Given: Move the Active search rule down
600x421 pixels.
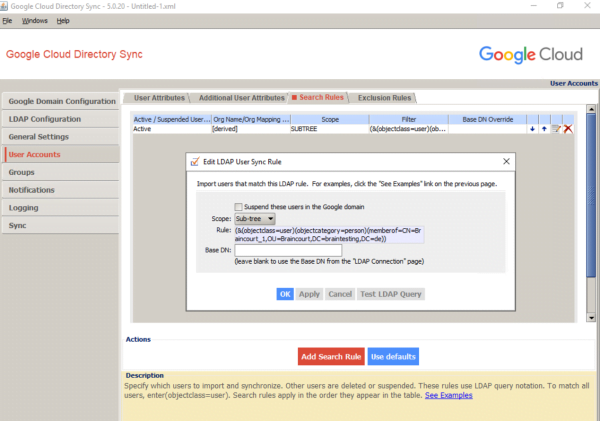Looking at the screenshot, I should pyautogui.click(x=532, y=129).
